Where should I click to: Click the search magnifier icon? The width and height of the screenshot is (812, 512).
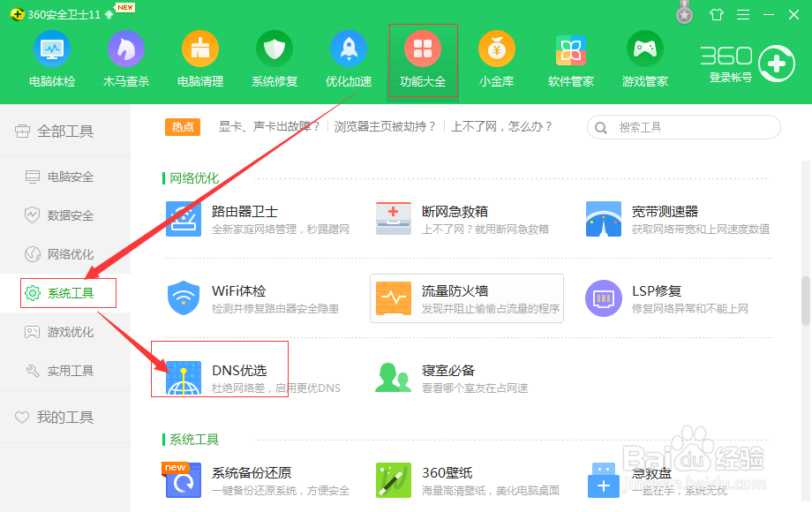[x=601, y=128]
